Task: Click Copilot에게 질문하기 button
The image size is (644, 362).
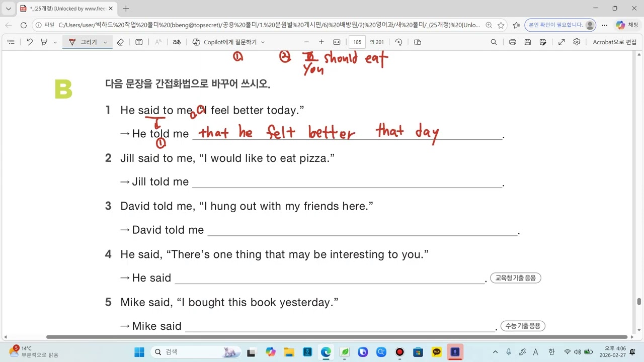Action: tap(225, 42)
